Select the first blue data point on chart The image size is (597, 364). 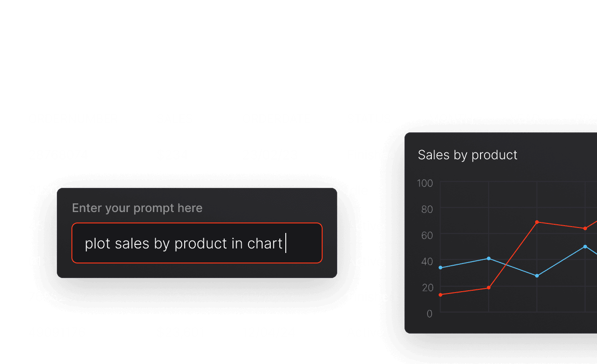(x=440, y=268)
